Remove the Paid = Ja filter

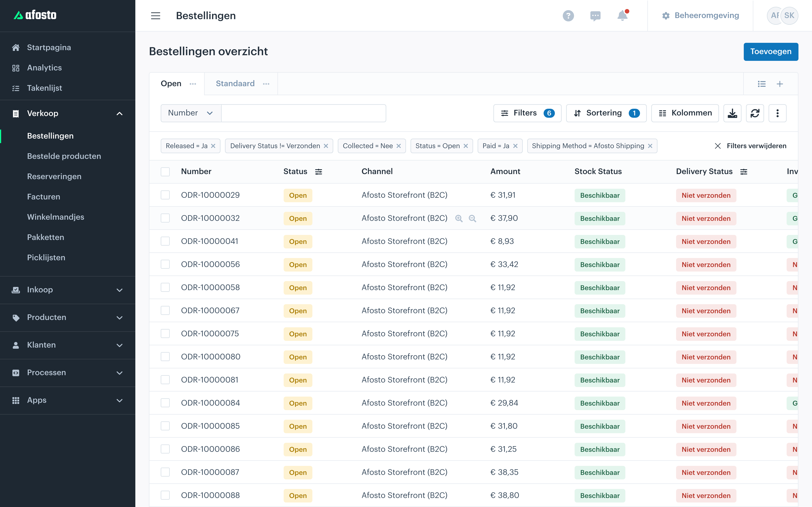click(515, 146)
